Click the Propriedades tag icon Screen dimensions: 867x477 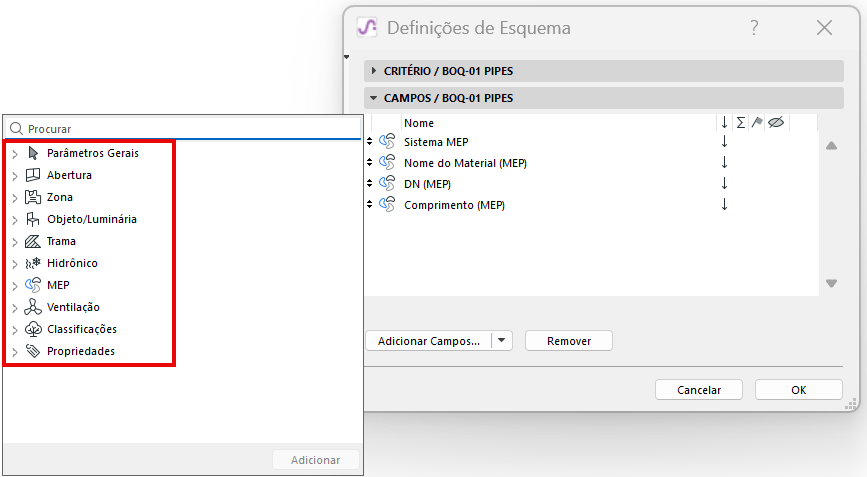[33, 351]
